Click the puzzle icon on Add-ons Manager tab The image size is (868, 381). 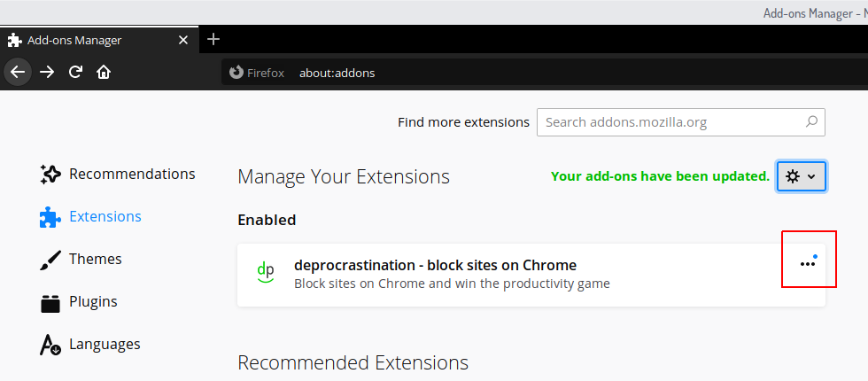coord(15,40)
